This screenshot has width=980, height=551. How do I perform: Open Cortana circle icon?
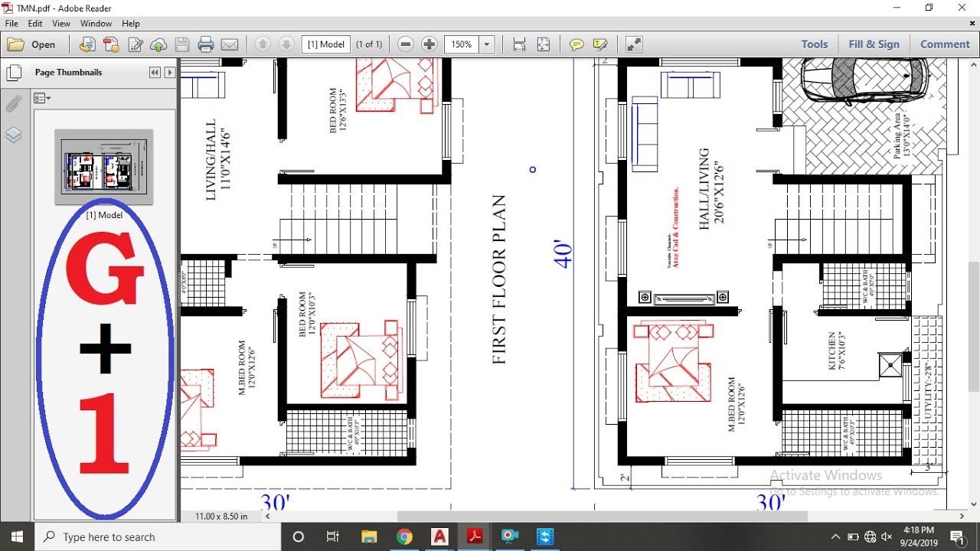coord(299,536)
